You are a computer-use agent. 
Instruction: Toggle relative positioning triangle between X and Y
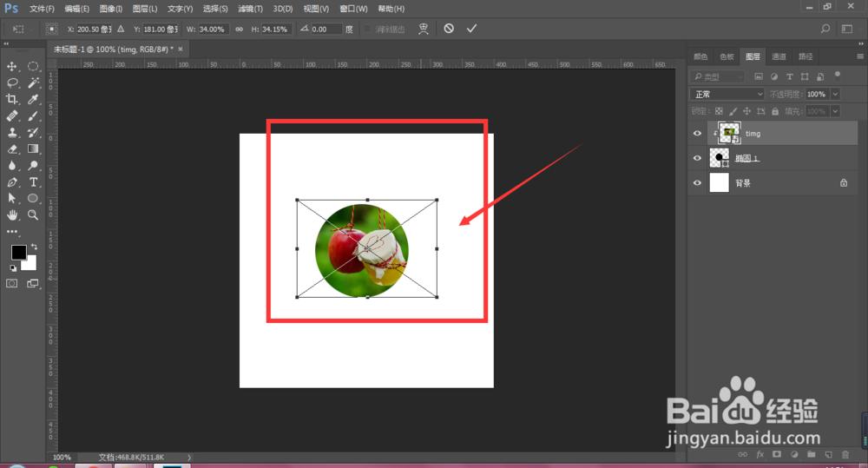pyautogui.click(x=121, y=29)
